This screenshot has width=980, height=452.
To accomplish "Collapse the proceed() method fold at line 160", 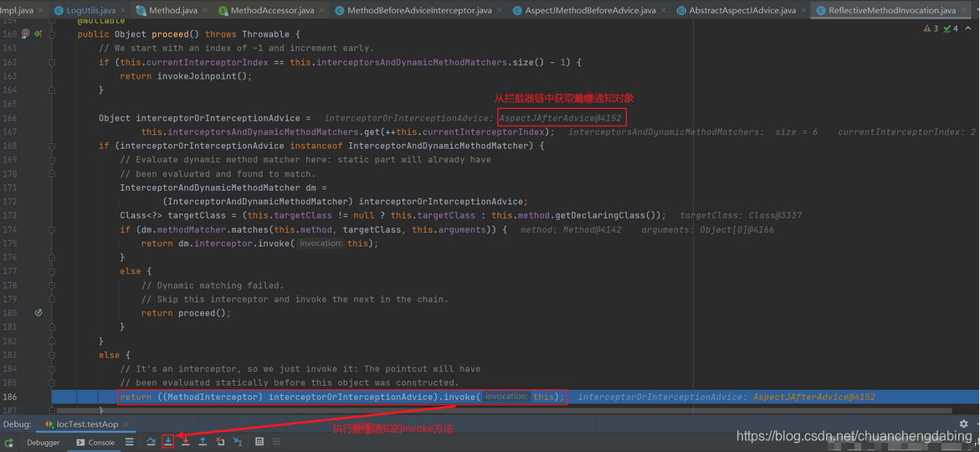I will (53, 34).
